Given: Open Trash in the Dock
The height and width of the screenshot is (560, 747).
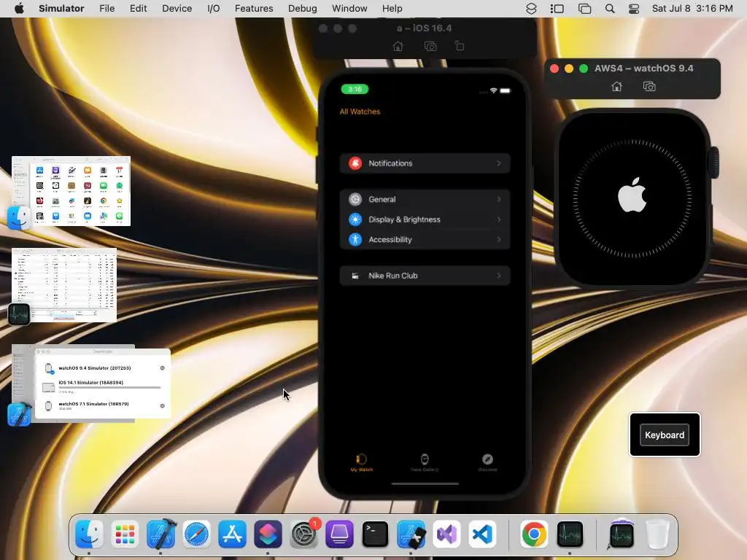Looking at the screenshot, I should [x=657, y=534].
